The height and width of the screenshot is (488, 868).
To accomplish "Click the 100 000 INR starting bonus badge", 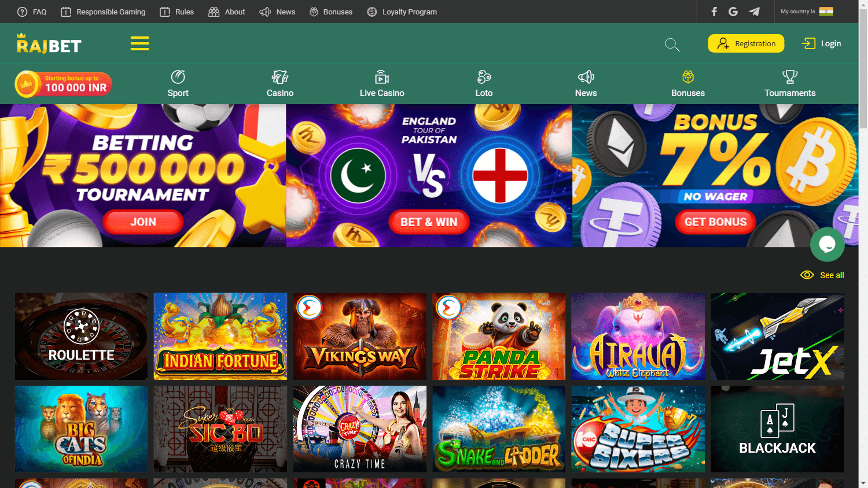I will click(x=64, y=84).
